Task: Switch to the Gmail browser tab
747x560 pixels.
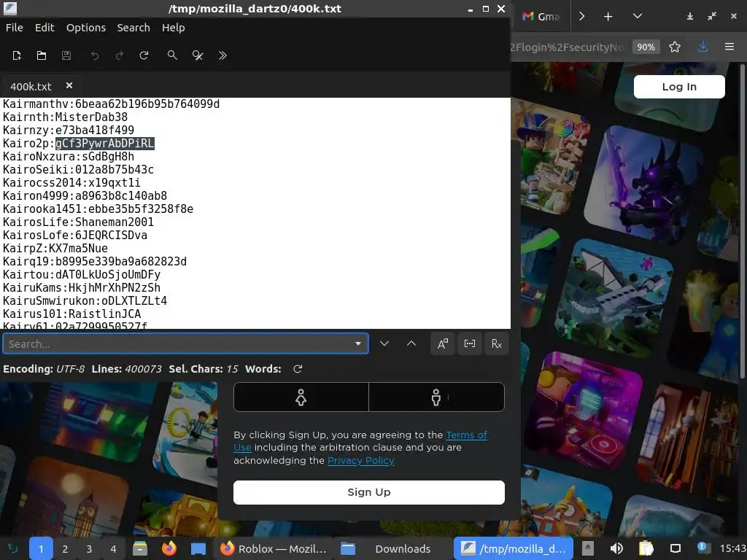Action: point(541,17)
